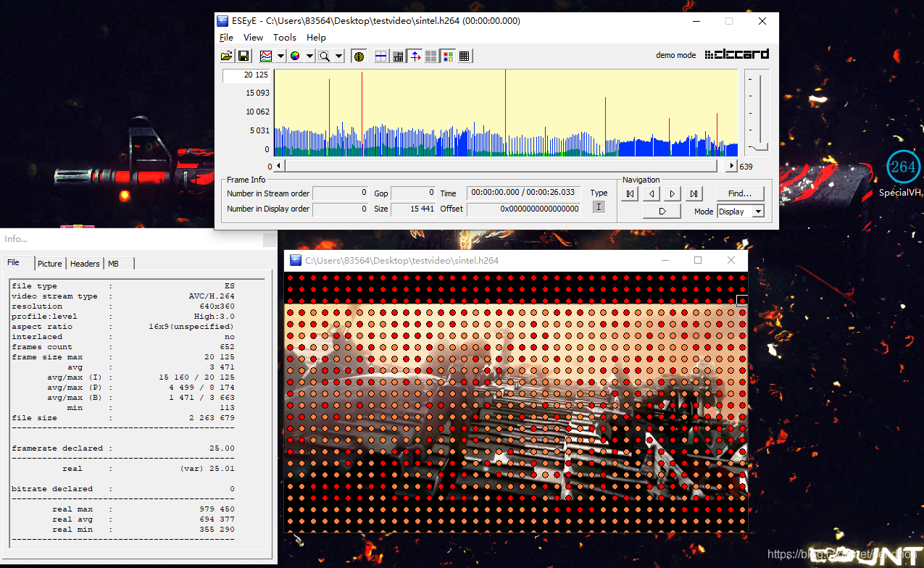The height and width of the screenshot is (568, 924).
Task: Select the "bitrate declared" info row
Action: coord(123,489)
